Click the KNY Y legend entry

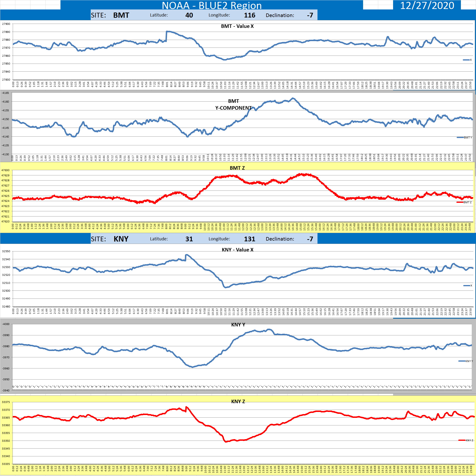tap(465, 361)
